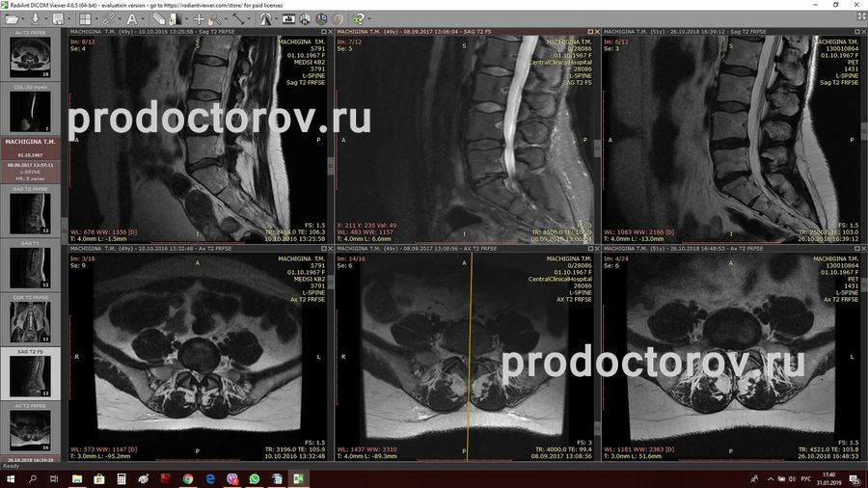This screenshot has width=868, height=488.
Task: Click the Windows Start button
Action: pyautogui.click(x=11, y=478)
